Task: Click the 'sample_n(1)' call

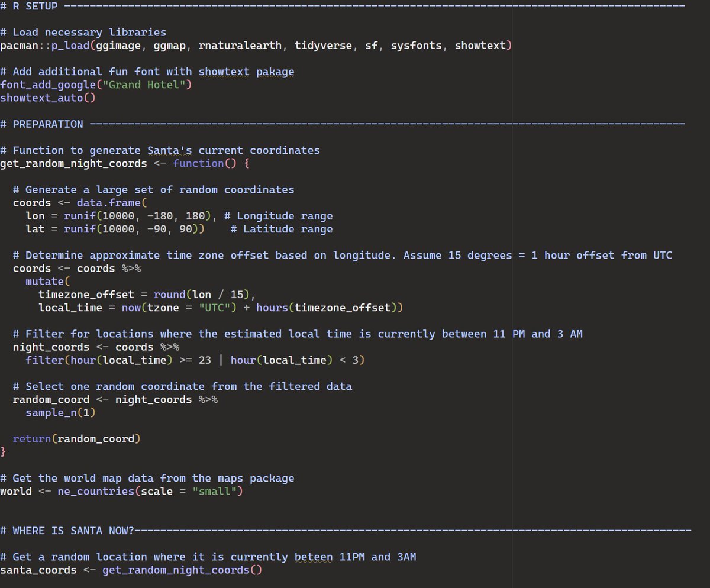Action: point(61,412)
